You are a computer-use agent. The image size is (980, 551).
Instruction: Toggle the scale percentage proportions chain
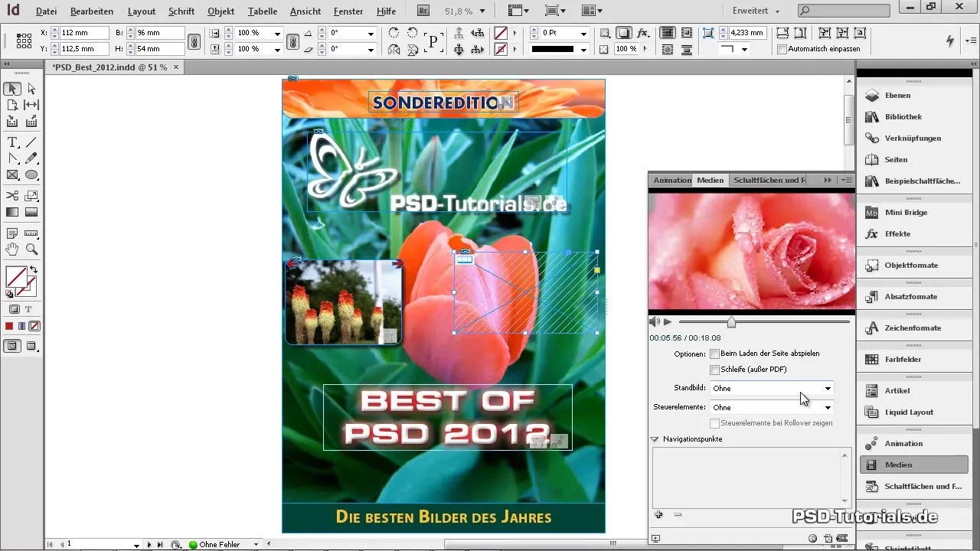pos(292,41)
